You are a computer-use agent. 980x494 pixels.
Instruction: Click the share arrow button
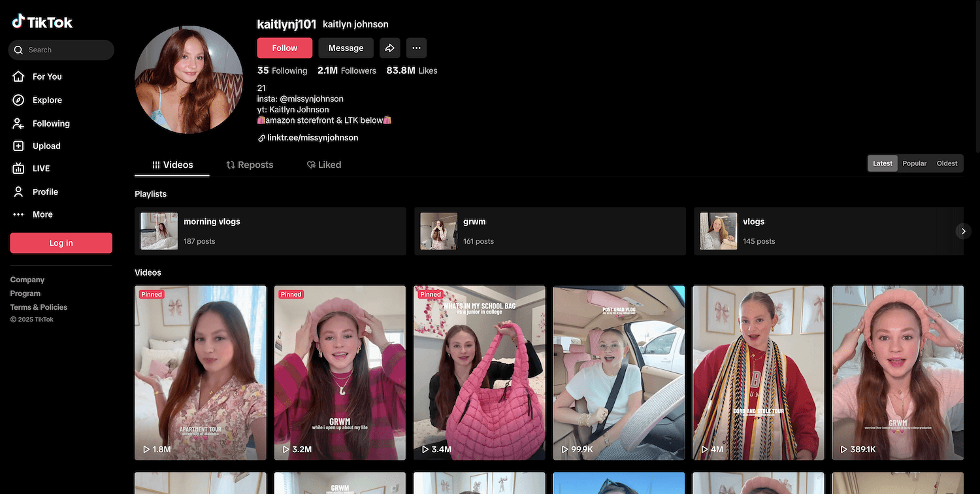coord(389,48)
